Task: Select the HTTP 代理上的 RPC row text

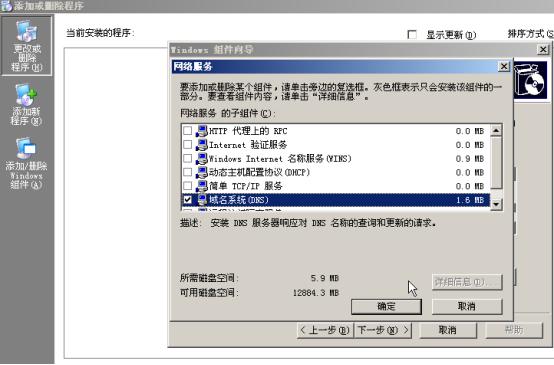Action: pyautogui.click(x=248, y=131)
